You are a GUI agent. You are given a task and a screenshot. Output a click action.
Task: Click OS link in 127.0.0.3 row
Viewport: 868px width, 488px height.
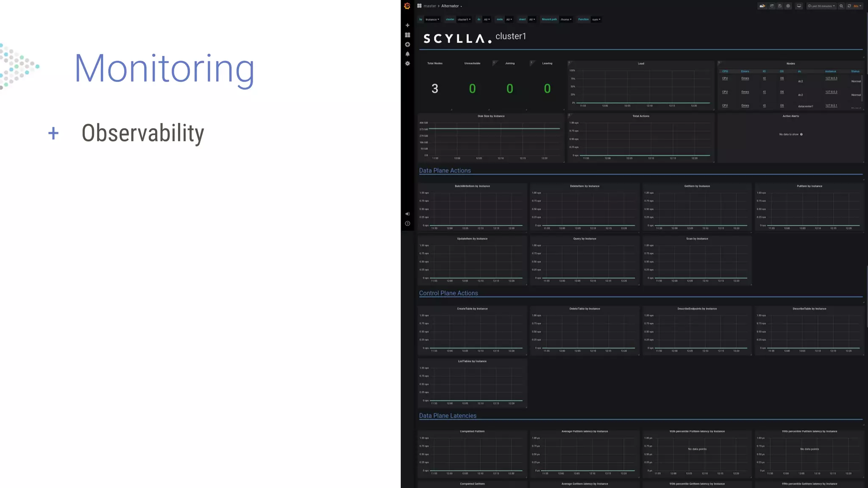[782, 78]
